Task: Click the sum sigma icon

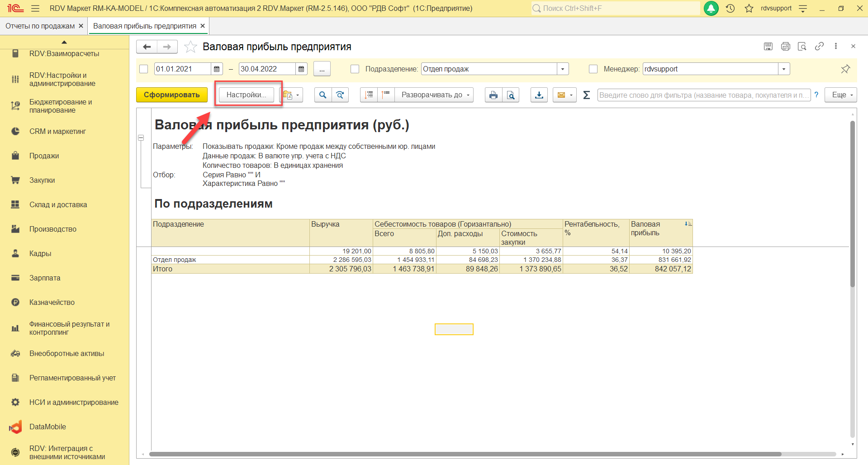Action: [x=587, y=95]
